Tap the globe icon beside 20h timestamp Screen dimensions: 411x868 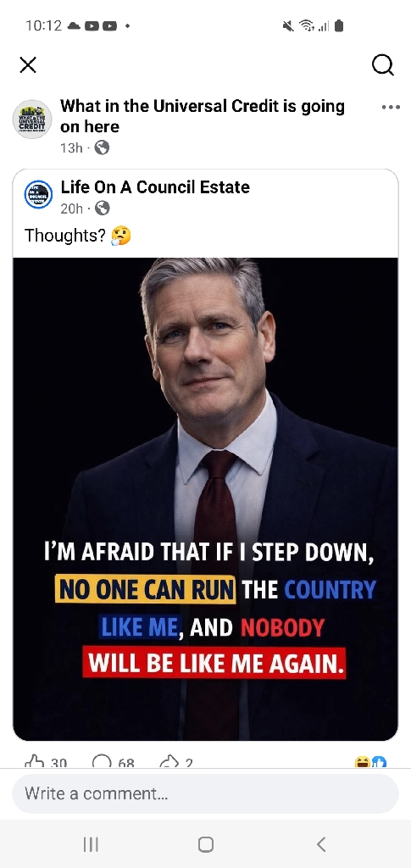(103, 209)
